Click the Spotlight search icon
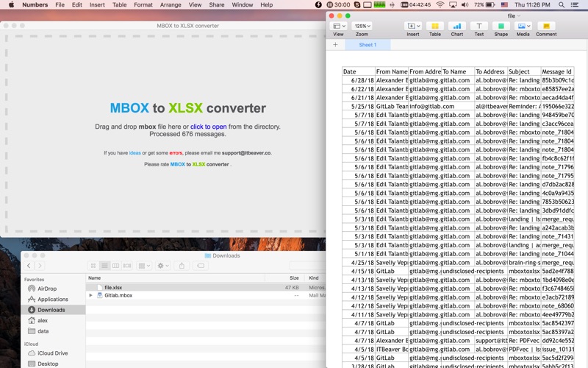588x368 pixels. tap(562, 5)
